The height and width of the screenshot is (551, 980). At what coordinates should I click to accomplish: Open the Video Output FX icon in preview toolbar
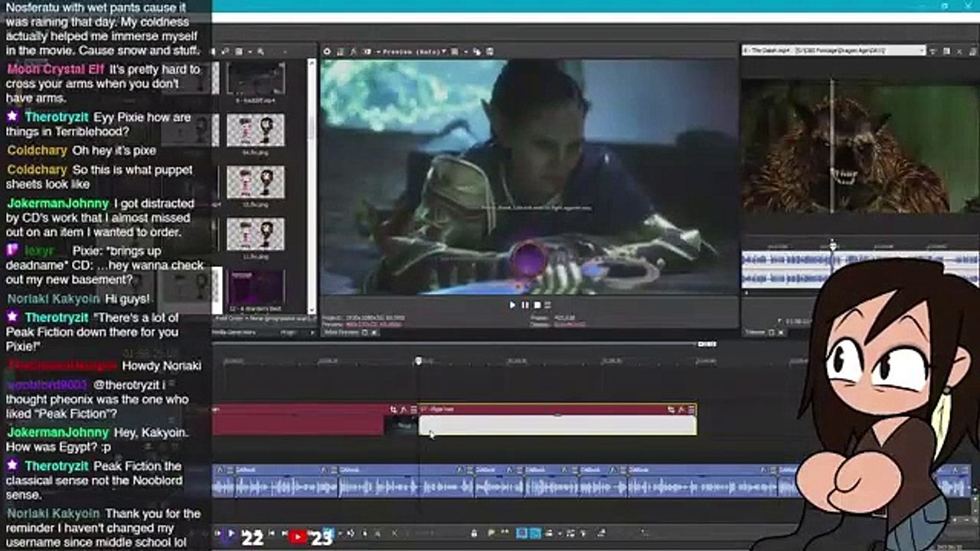tap(354, 51)
